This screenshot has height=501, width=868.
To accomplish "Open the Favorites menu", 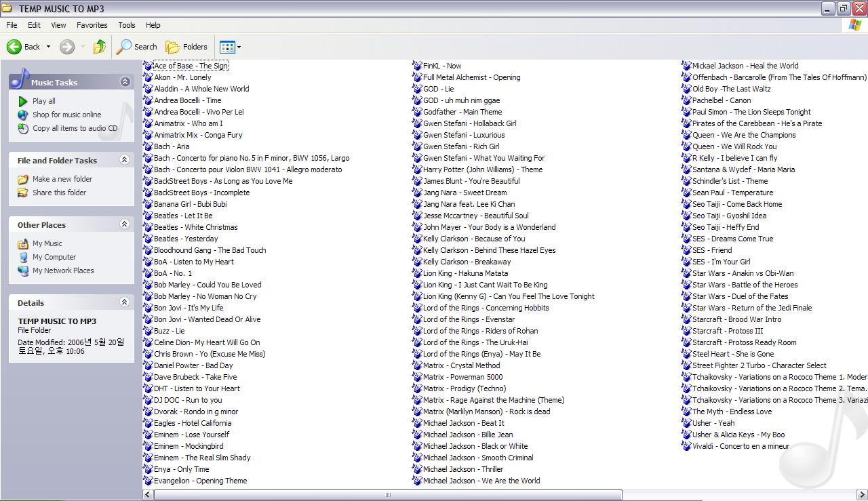I will click(x=92, y=25).
